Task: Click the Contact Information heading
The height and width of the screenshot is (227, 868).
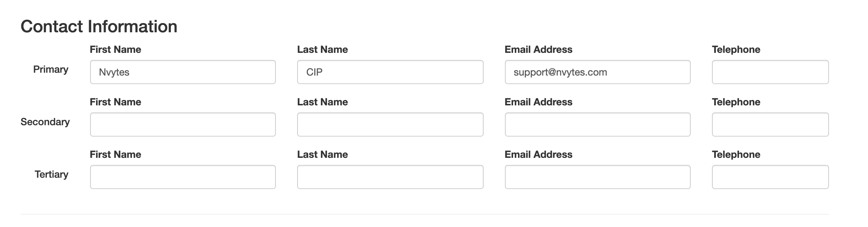Action: pos(99,27)
